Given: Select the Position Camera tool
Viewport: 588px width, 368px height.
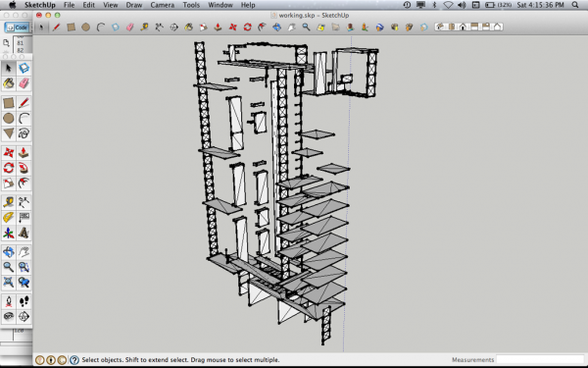Looking at the screenshot, I should pyautogui.click(x=9, y=301).
